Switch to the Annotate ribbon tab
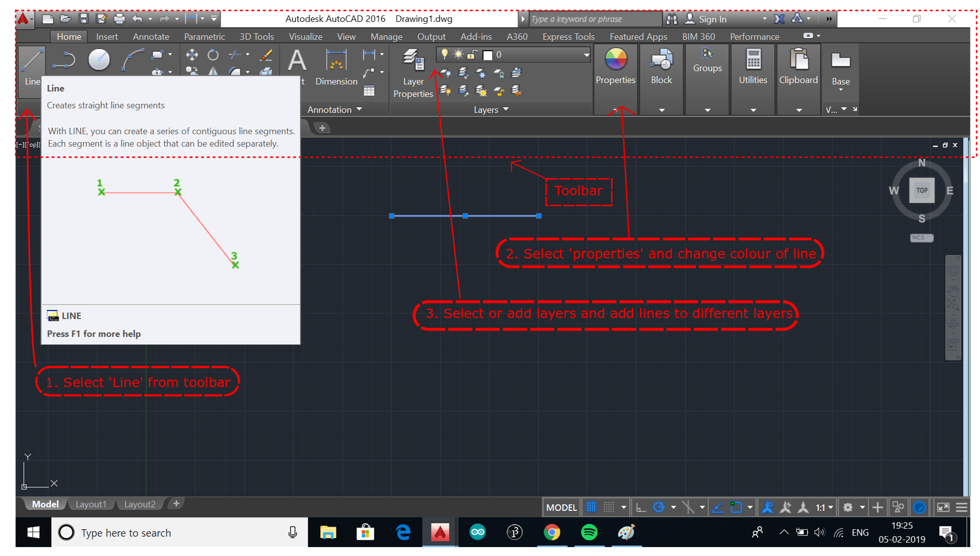The width and height of the screenshot is (980, 556). [151, 36]
